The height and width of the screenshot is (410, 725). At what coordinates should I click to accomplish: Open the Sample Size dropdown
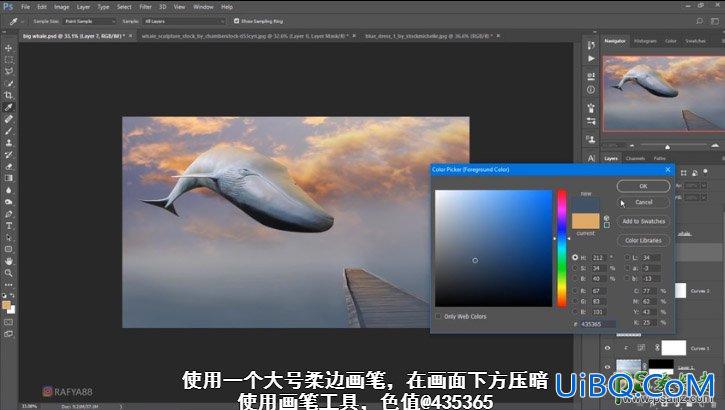(x=89, y=21)
